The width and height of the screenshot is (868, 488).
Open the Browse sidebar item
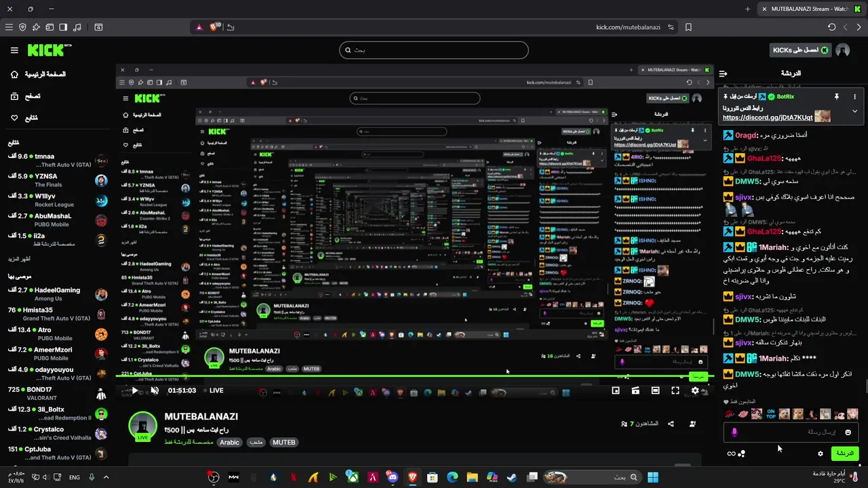(24, 96)
